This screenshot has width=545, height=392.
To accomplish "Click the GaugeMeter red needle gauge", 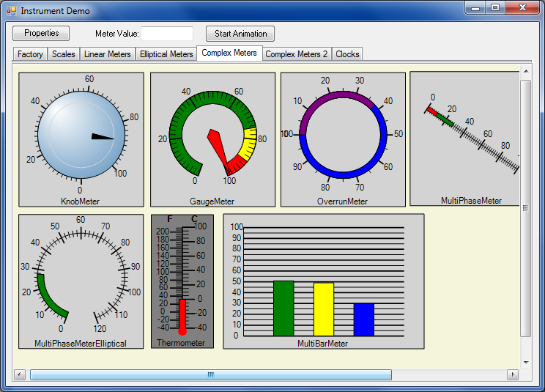I will [x=212, y=136].
